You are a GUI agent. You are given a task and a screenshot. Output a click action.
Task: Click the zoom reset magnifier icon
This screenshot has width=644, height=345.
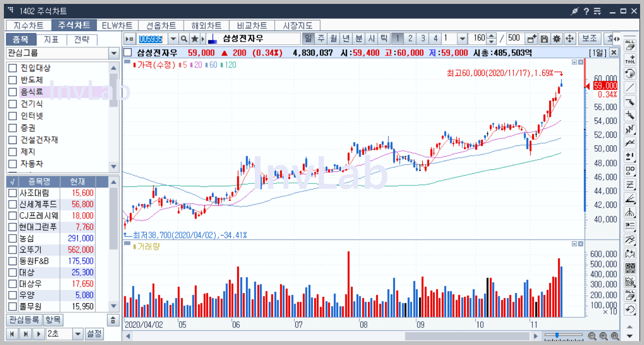click(615, 336)
